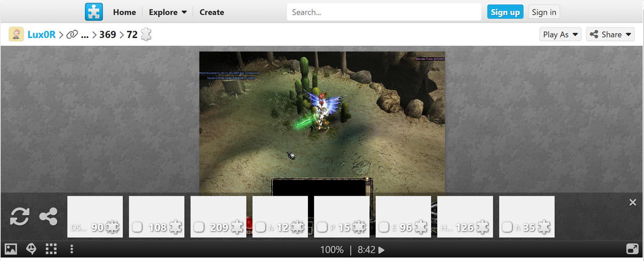Toggle fullscreen mode
The height and width of the screenshot is (261, 644).
point(632,249)
